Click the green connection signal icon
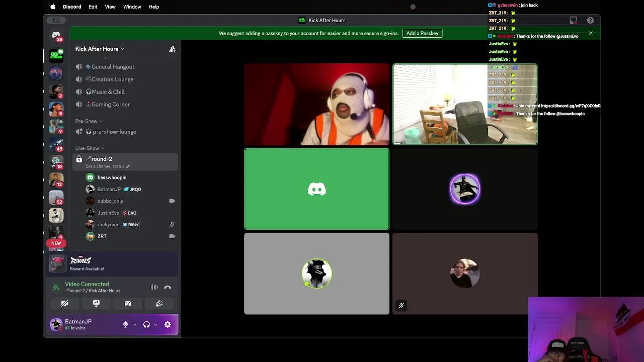 pos(56,288)
